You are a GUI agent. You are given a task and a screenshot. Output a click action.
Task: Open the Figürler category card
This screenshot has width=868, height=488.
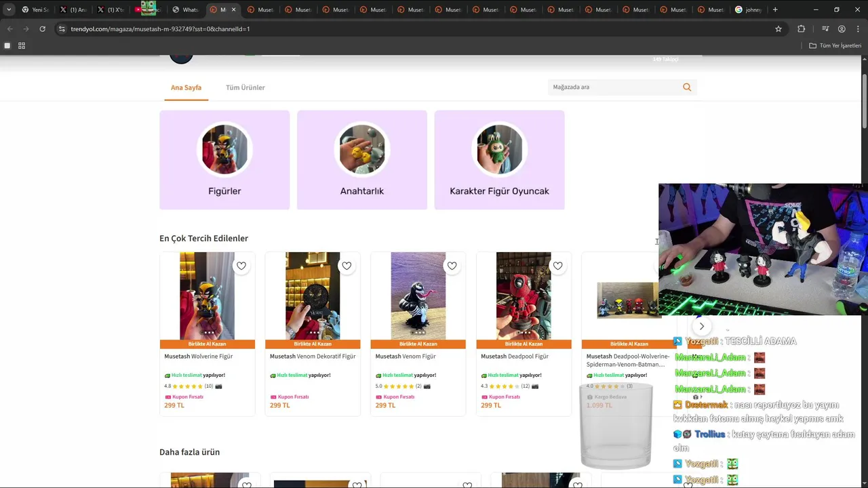point(224,160)
